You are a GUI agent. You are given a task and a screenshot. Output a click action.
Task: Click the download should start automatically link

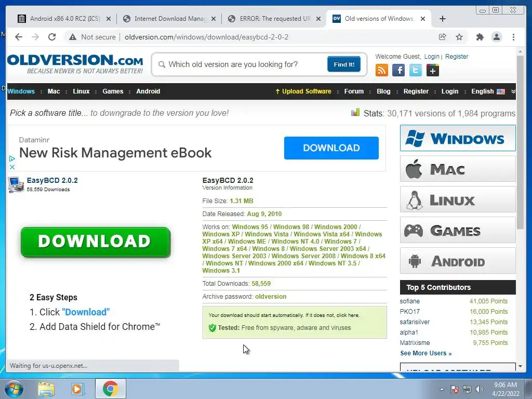tap(284, 315)
